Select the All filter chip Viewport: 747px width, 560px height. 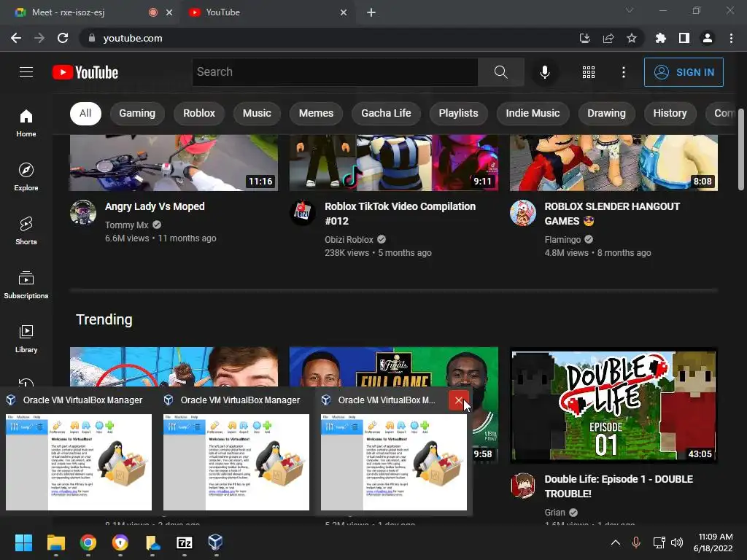pyautogui.click(x=85, y=113)
